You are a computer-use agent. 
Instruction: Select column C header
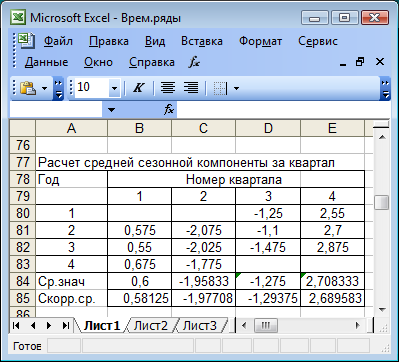(x=203, y=128)
